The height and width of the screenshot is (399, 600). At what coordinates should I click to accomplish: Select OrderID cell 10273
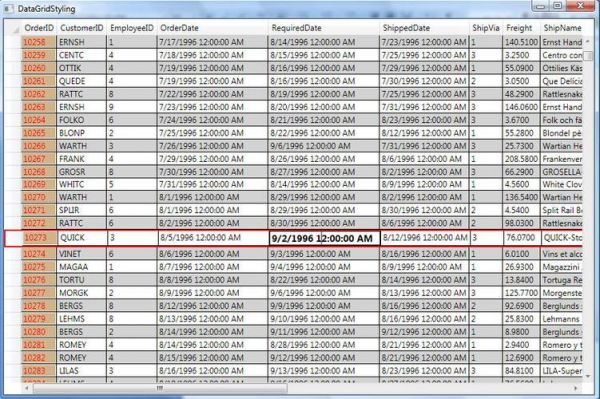[x=40, y=238]
